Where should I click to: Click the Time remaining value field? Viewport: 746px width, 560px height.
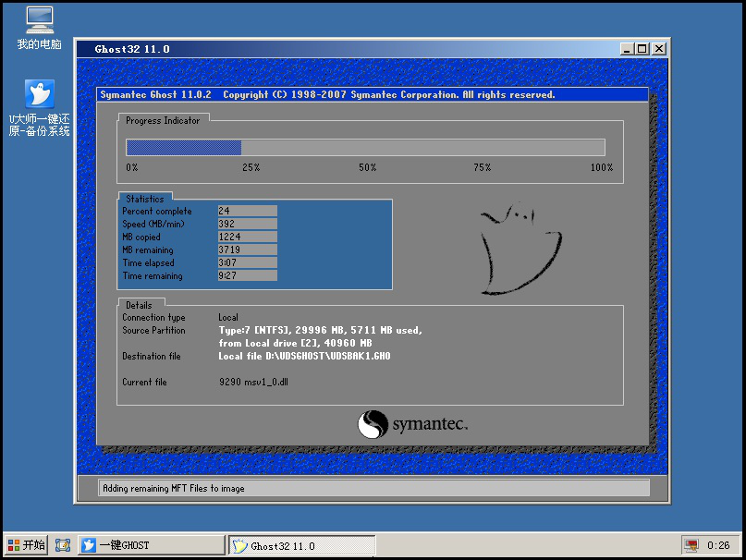pyautogui.click(x=247, y=275)
